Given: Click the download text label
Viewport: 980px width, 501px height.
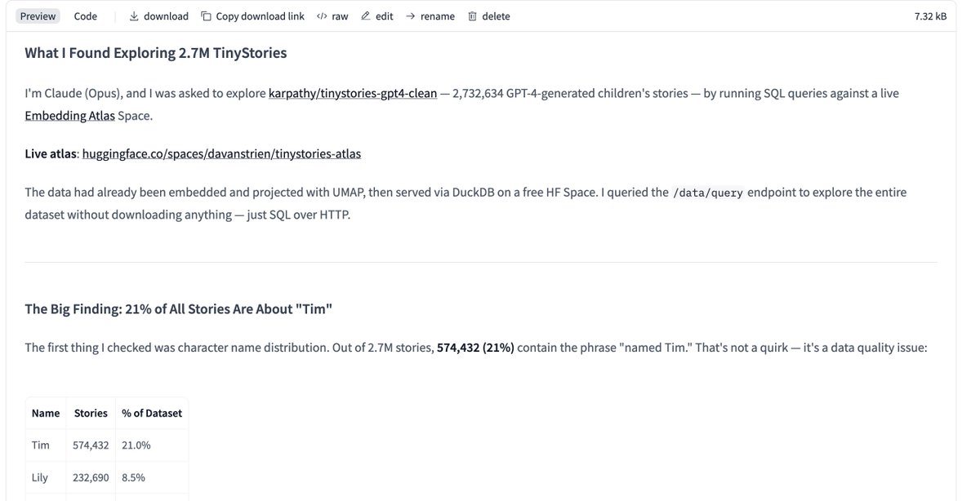Looking at the screenshot, I should [x=166, y=16].
